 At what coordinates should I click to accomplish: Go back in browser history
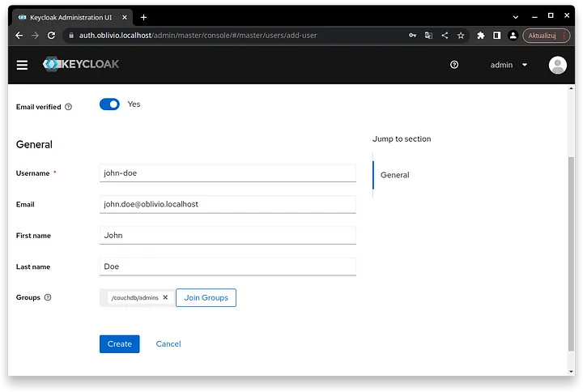19,36
